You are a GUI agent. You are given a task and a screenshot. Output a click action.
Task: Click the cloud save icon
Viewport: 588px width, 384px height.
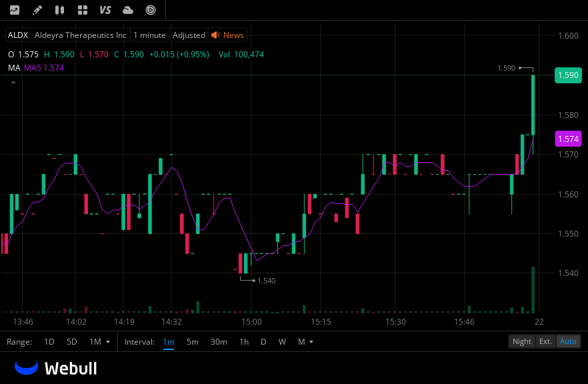tap(128, 10)
